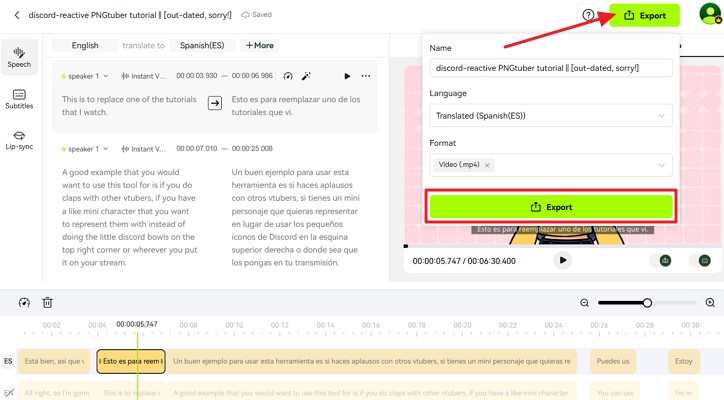Expand the Language dropdown in export panel
724x400 pixels.
click(x=550, y=115)
